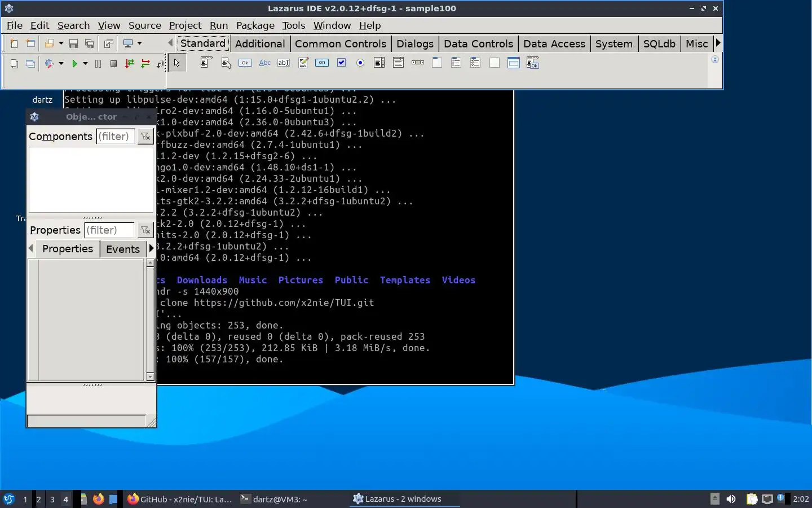Switch to Dialogs palette tab
The height and width of the screenshot is (508, 812).
pyautogui.click(x=415, y=43)
